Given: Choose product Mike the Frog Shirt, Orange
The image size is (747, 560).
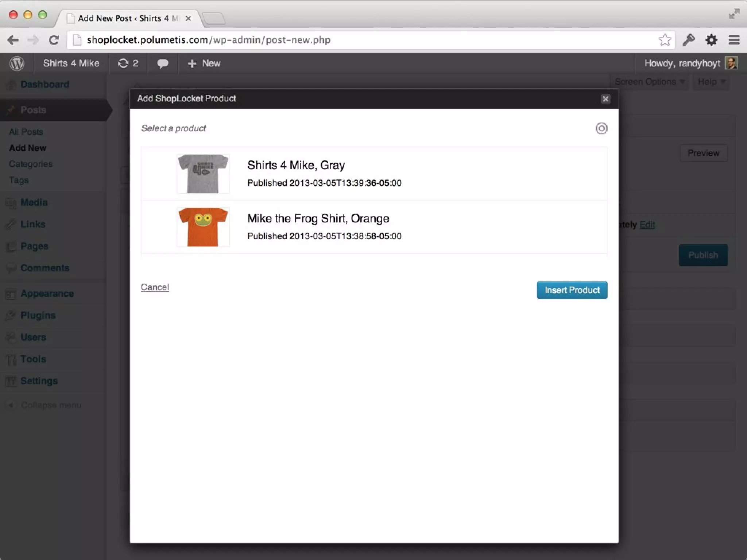Looking at the screenshot, I should pos(318,218).
